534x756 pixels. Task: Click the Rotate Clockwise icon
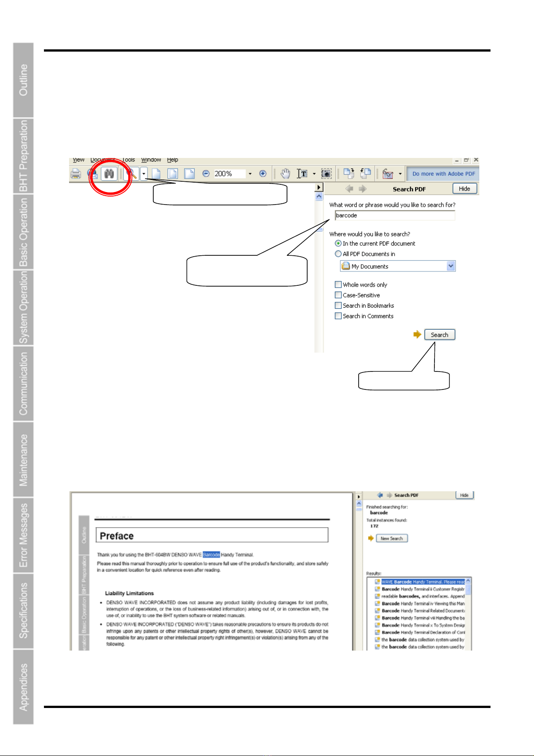coord(348,174)
